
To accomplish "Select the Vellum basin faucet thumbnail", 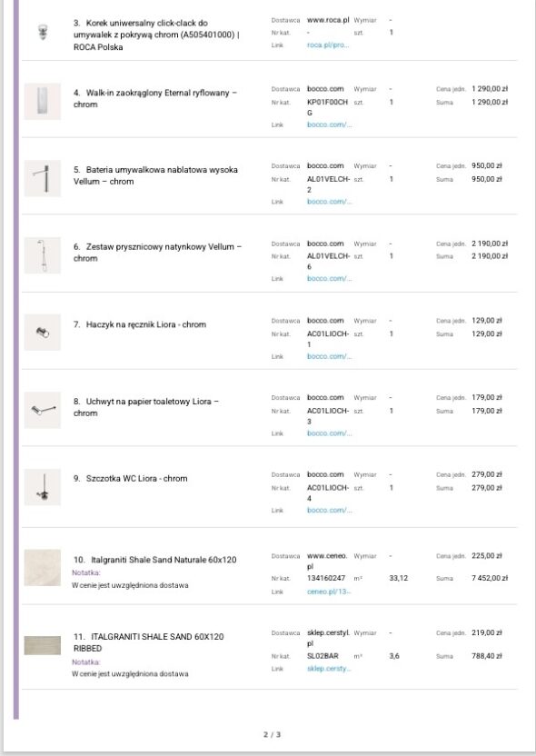I will [x=43, y=178].
